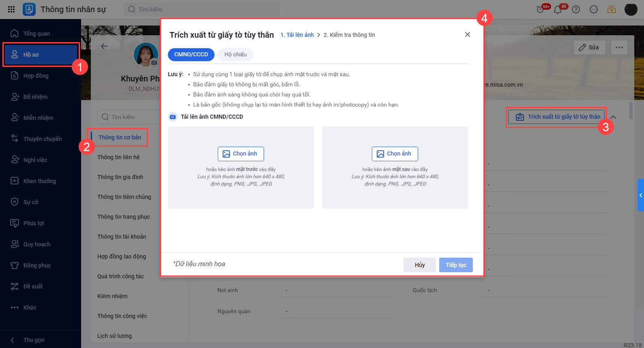Open the help question mark icon

(576, 9)
